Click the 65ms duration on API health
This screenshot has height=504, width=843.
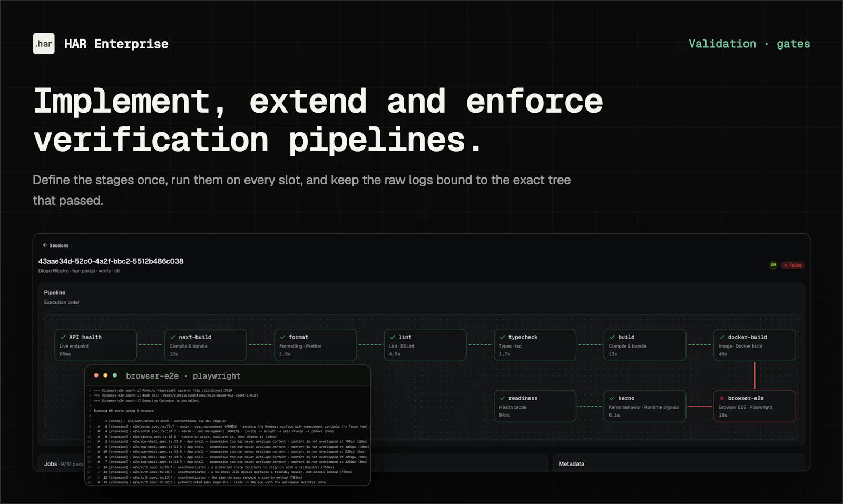(x=65, y=354)
